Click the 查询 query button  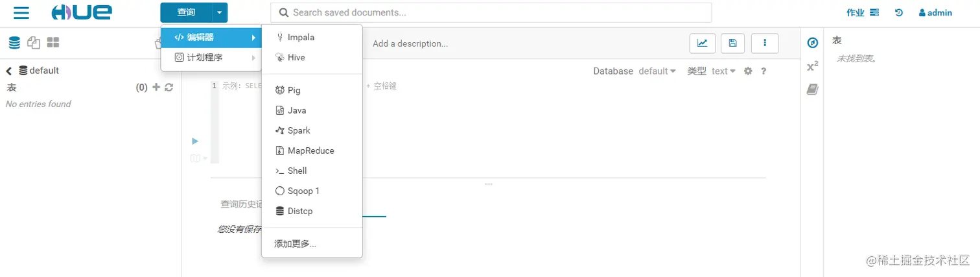pyautogui.click(x=186, y=12)
